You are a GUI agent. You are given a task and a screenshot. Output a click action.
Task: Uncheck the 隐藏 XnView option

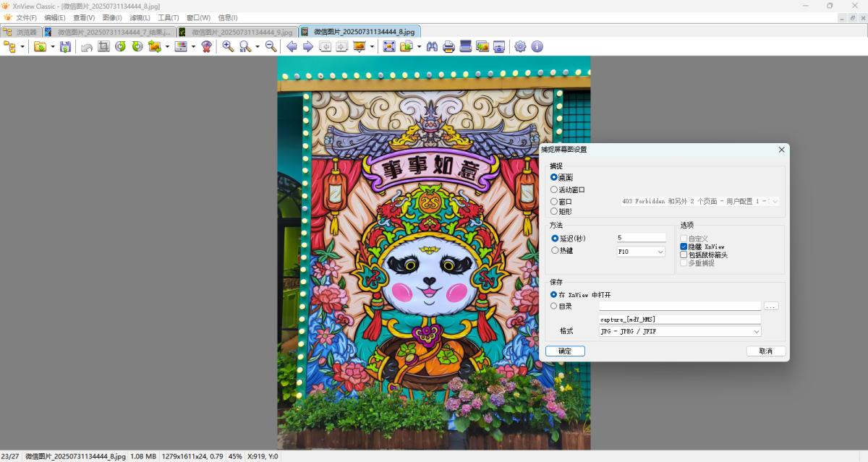pyautogui.click(x=684, y=247)
